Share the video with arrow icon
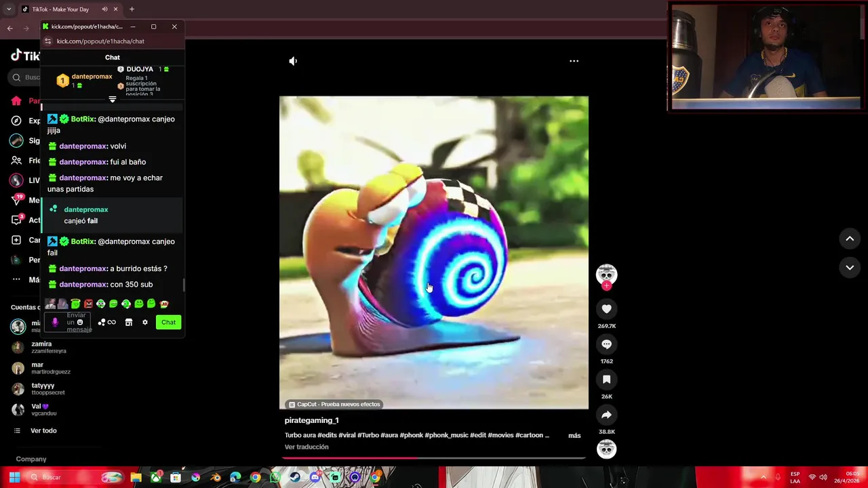Viewport: 868px width, 488px height. click(606, 415)
